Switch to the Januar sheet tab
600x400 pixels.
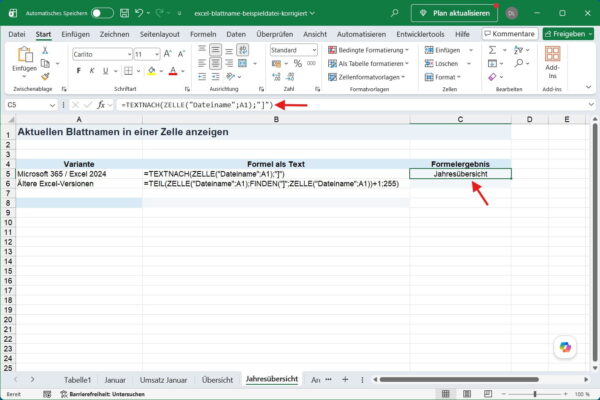point(115,380)
